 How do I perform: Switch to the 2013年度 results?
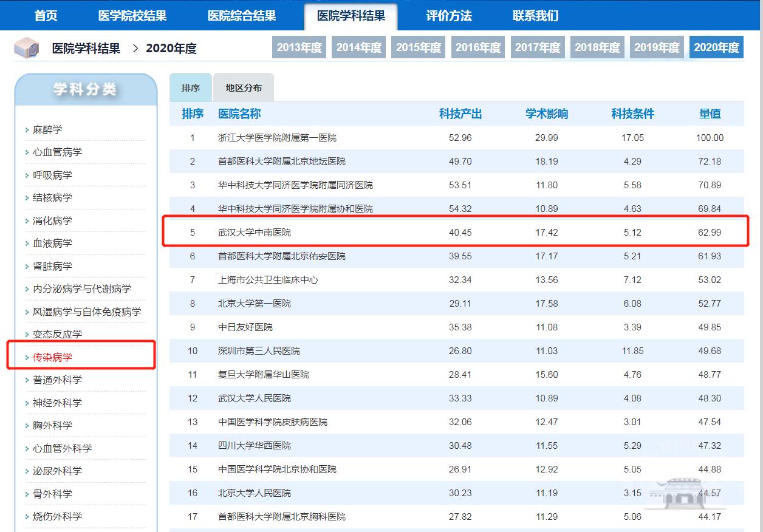point(299,47)
